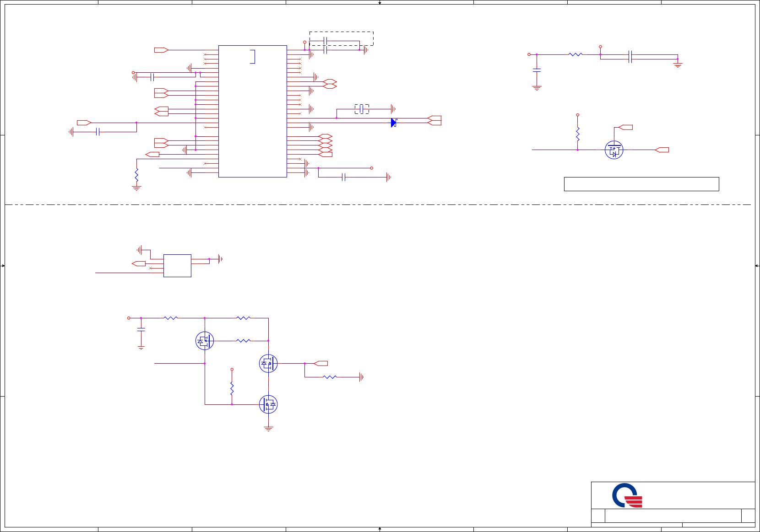Select the resistor grounded beside the output port

click(330, 377)
